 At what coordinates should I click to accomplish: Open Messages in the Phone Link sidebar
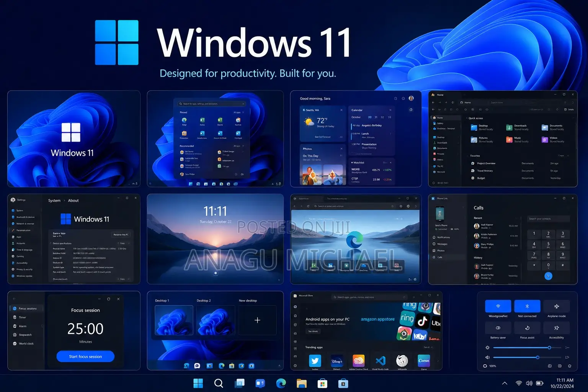[440, 244]
